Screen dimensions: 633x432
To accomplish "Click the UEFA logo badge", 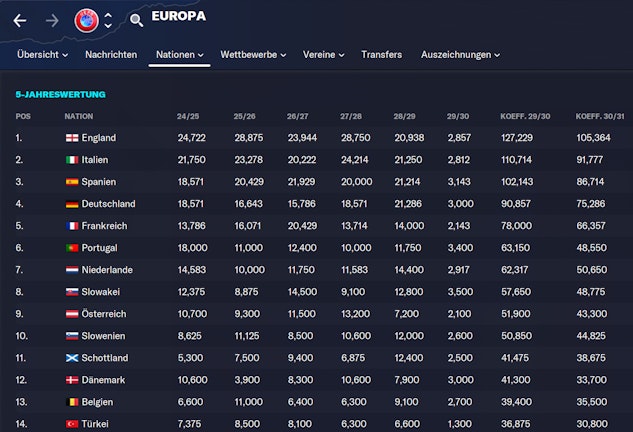I will tap(86, 20).
